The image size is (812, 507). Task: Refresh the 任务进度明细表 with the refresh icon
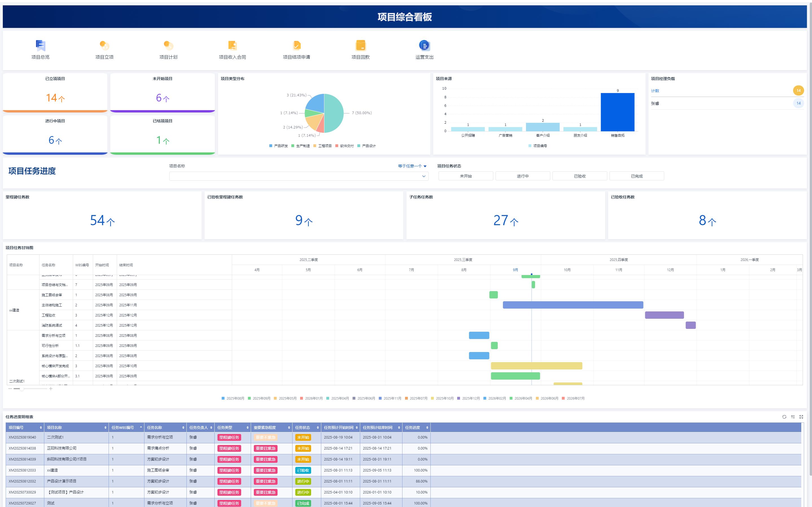(784, 417)
